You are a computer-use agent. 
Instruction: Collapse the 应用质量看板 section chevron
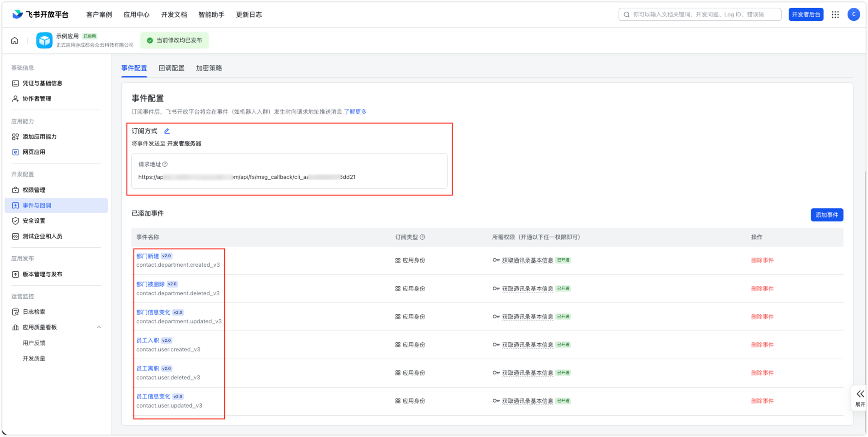coord(99,327)
